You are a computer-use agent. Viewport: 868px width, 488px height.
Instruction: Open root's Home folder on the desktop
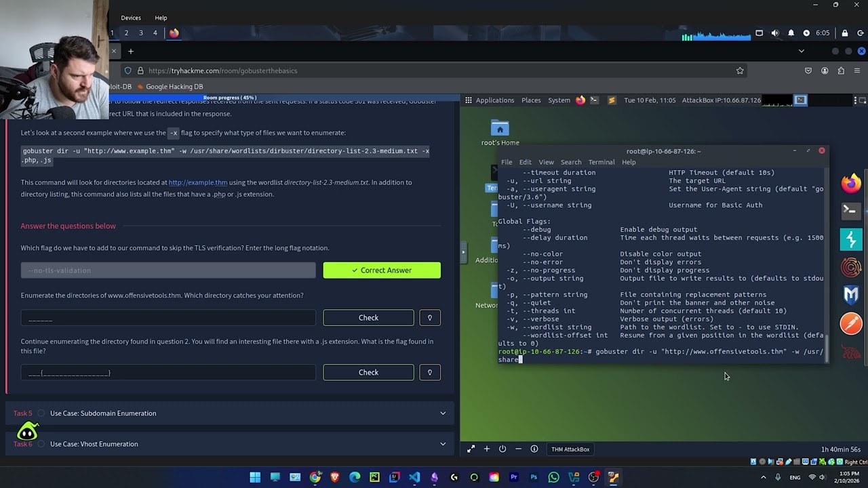500,133
